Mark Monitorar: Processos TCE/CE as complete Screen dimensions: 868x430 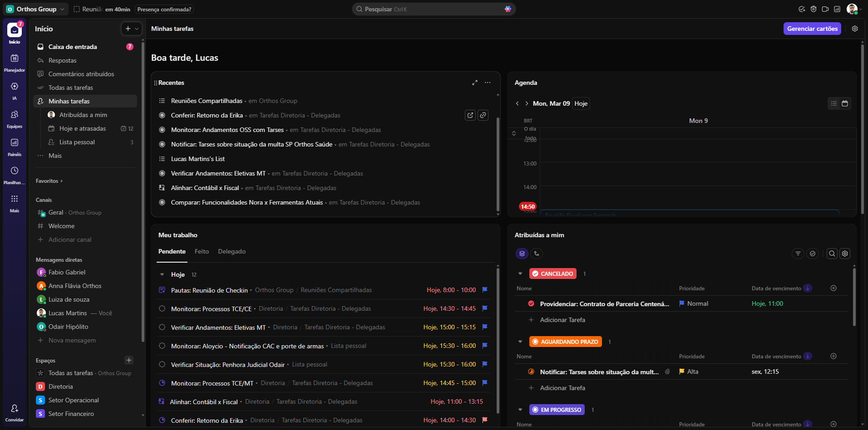[x=162, y=309]
